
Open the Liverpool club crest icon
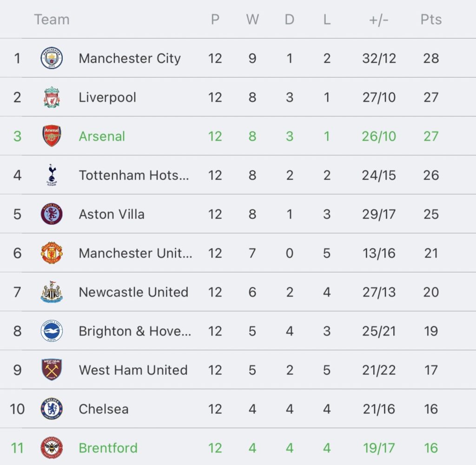pyautogui.click(x=52, y=97)
